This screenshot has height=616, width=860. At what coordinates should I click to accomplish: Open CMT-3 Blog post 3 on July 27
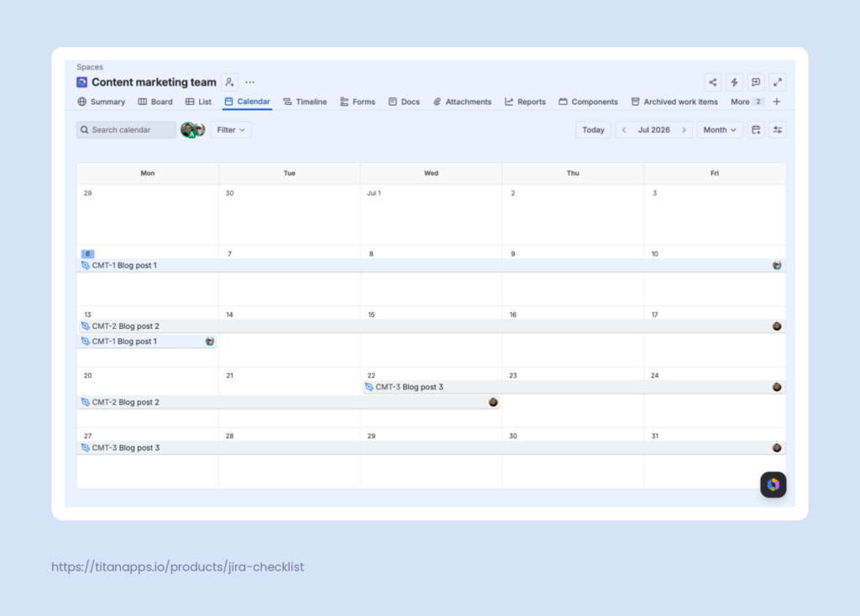tap(431, 448)
